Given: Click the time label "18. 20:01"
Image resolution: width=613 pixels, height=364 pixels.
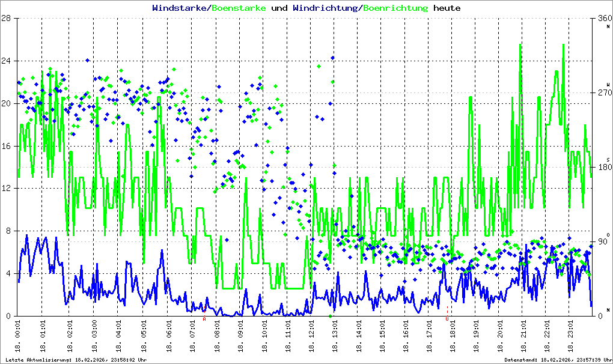Looking at the screenshot, I should pos(499,336).
